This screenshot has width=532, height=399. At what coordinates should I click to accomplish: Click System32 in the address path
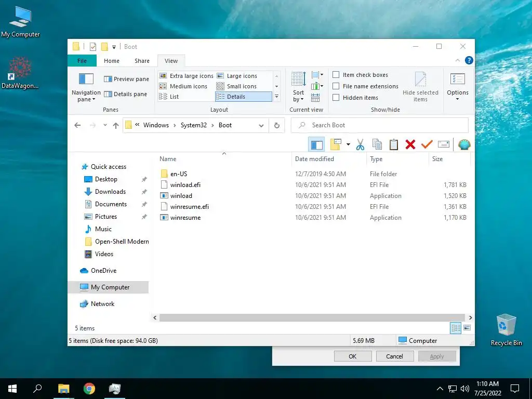[193, 125]
